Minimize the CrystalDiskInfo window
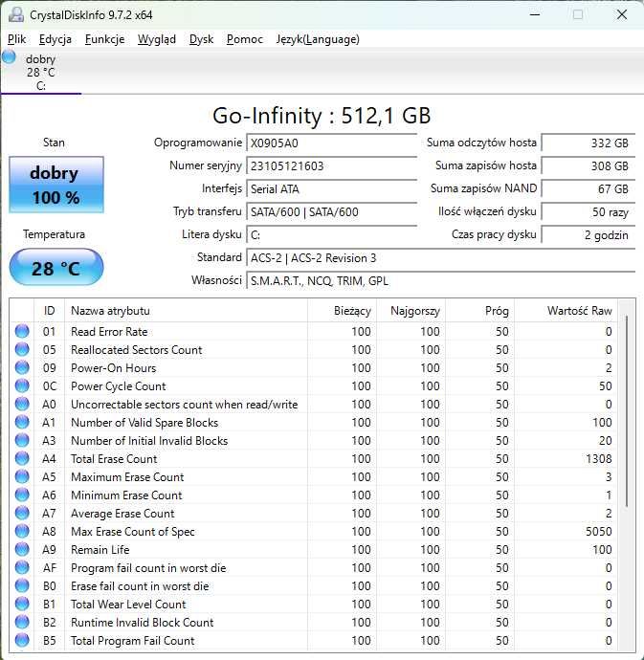This screenshot has height=660, width=644. click(535, 14)
